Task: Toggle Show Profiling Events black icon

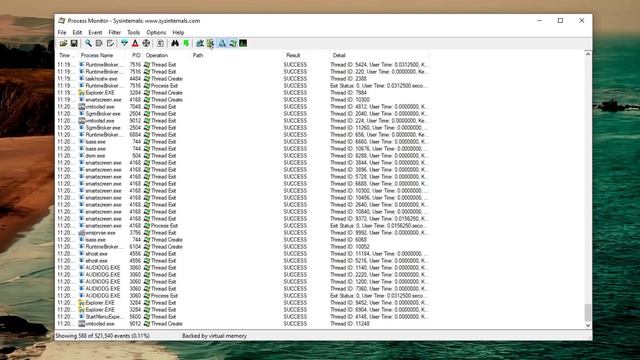Action: (243, 43)
